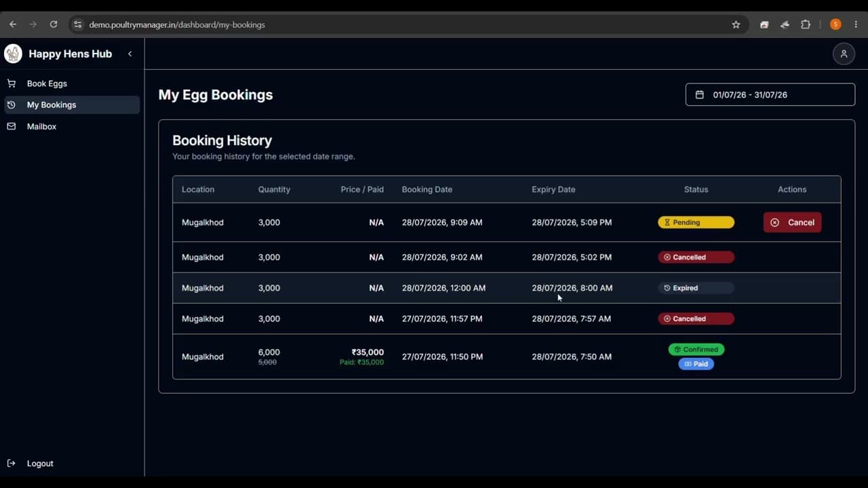Open Chrome three-dot menu
Screen dimensions: 868x488
pyautogui.click(x=856, y=24)
